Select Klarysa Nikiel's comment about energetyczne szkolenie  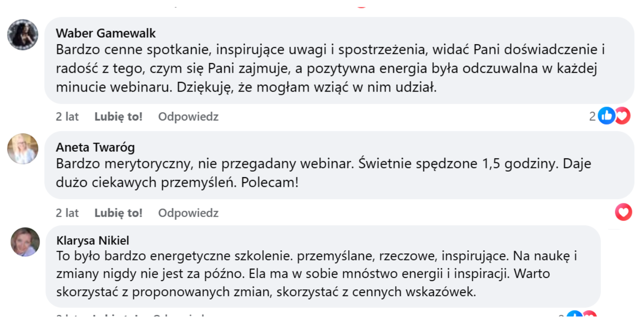[317, 273]
